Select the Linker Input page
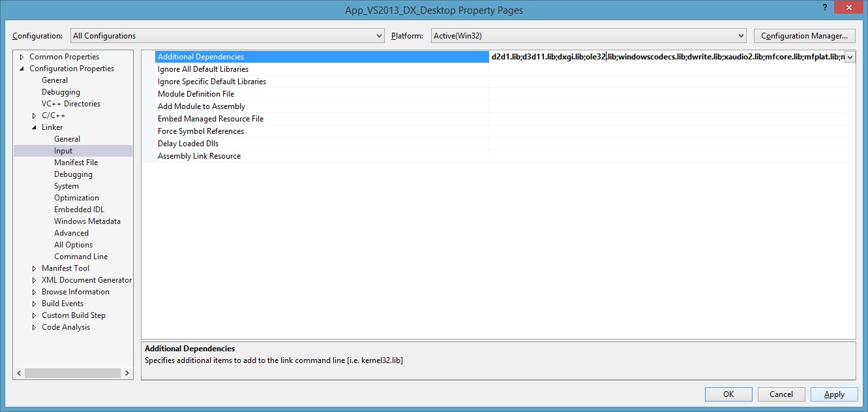 pos(63,151)
